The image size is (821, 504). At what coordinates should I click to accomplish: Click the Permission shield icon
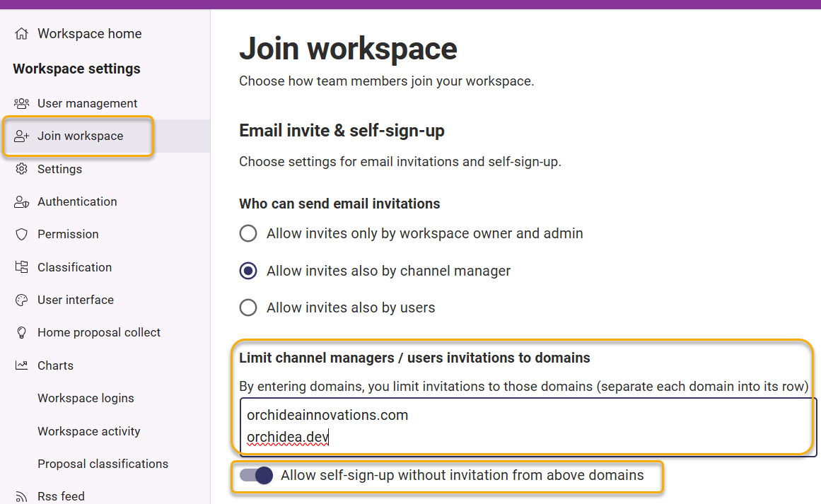pos(22,234)
